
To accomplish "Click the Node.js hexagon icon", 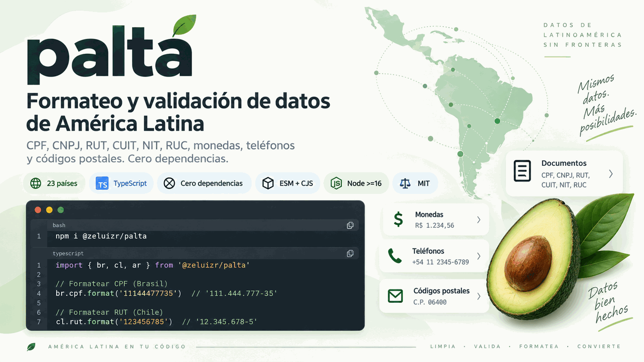I will click(x=336, y=183).
